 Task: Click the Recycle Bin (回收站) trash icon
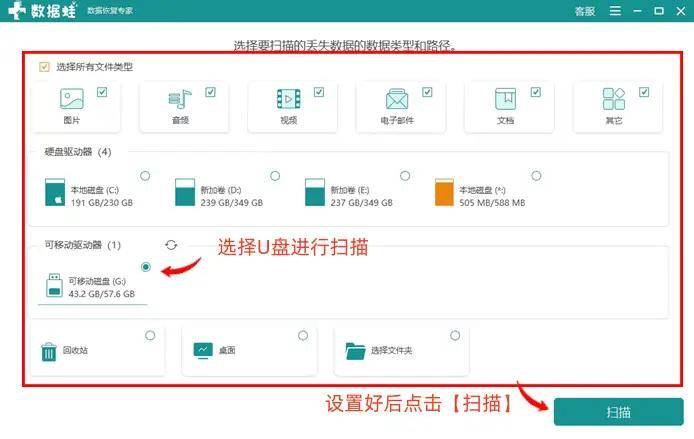coord(49,351)
